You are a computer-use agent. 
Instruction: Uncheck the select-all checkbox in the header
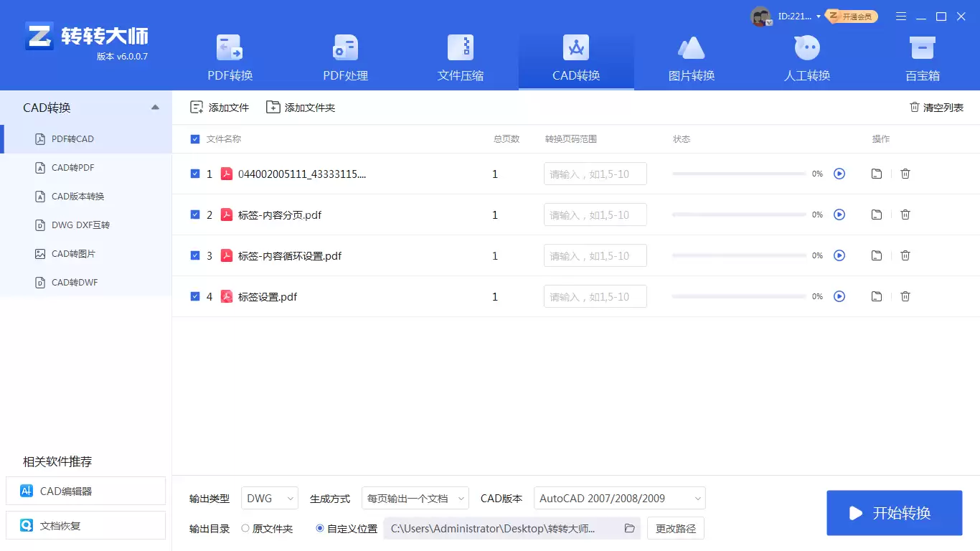(x=194, y=138)
